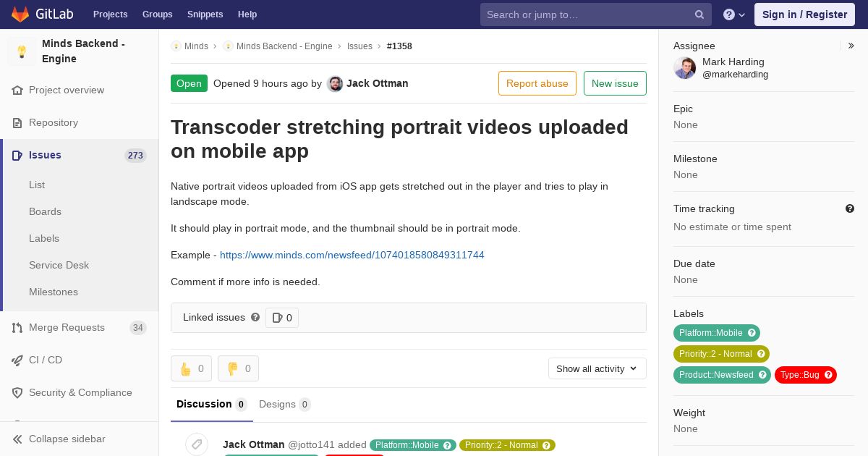Click the 273 issues count badge
This screenshot has width=868, height=456.
pyautogui.click(x=135, y=156)
